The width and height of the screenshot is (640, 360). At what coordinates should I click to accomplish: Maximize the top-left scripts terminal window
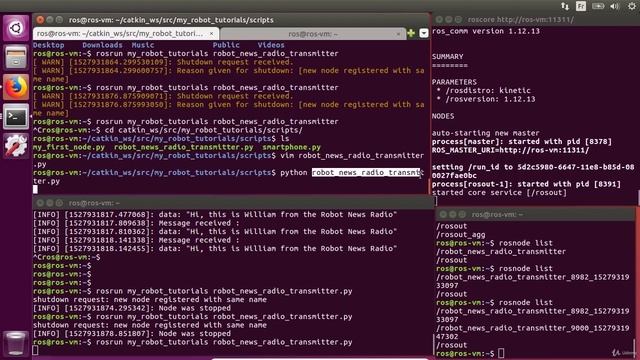click(x=59, y=20)
